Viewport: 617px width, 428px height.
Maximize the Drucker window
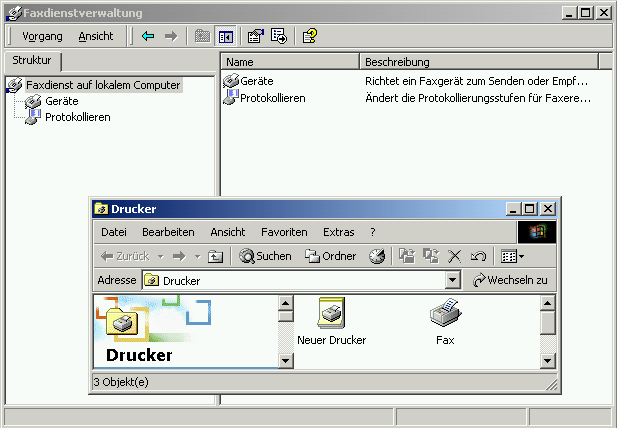click(530, 208)
